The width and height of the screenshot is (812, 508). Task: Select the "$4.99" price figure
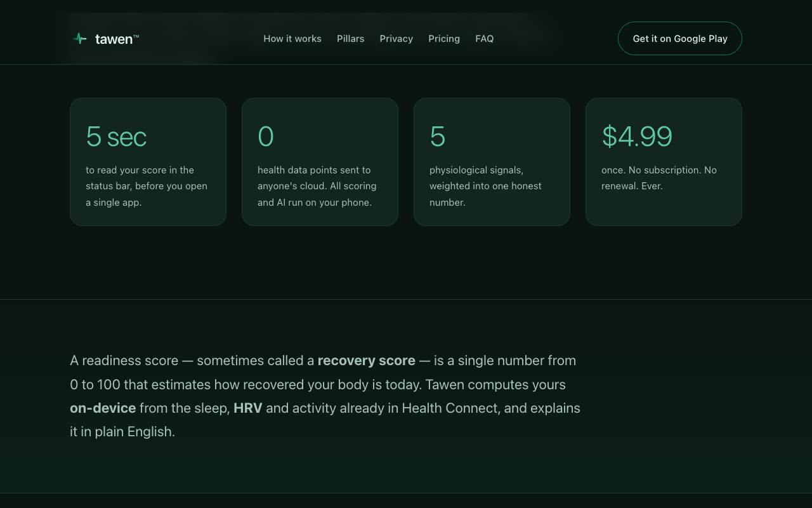pyautogui.click(x=637, y=137)
